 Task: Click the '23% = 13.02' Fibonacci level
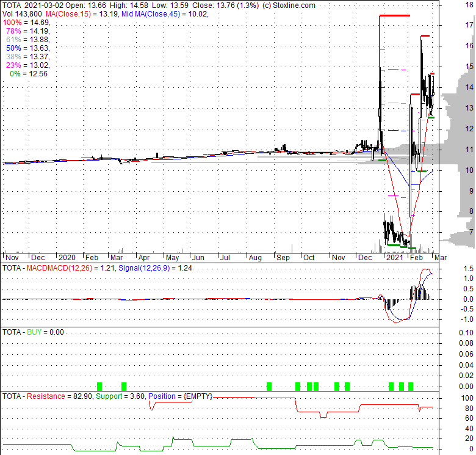27,65
